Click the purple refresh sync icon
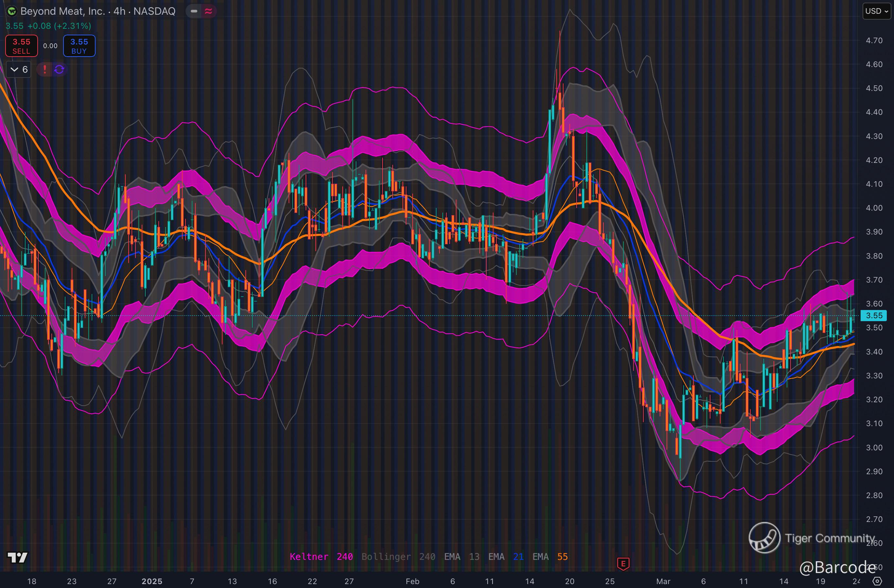Image resolution: width=894 pixels, height=588 pixels. pos(59,69)
